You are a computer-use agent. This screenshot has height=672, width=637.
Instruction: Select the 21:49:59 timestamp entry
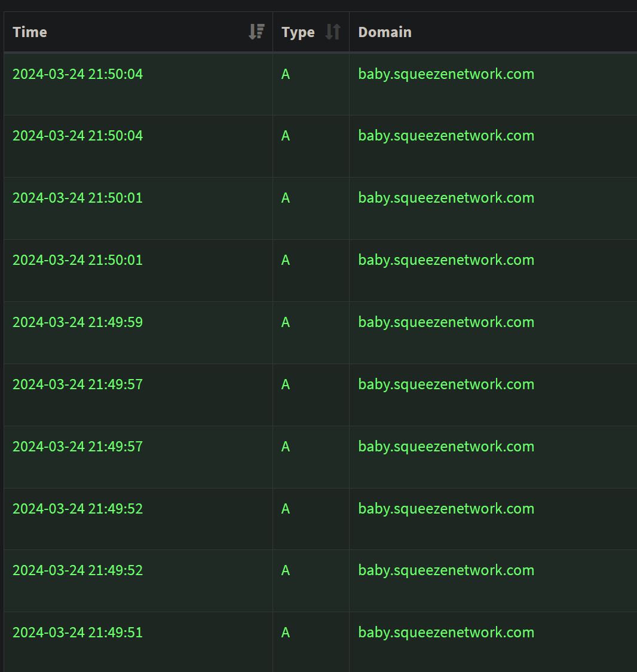pos(78,322)
